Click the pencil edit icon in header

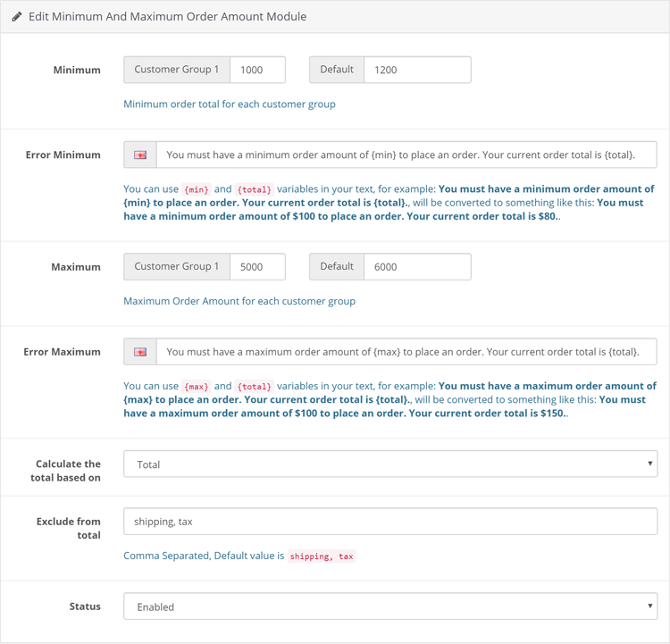17,17
